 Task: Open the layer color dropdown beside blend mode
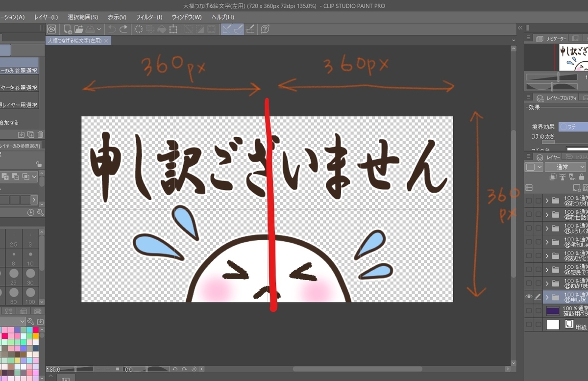point(534,167)
